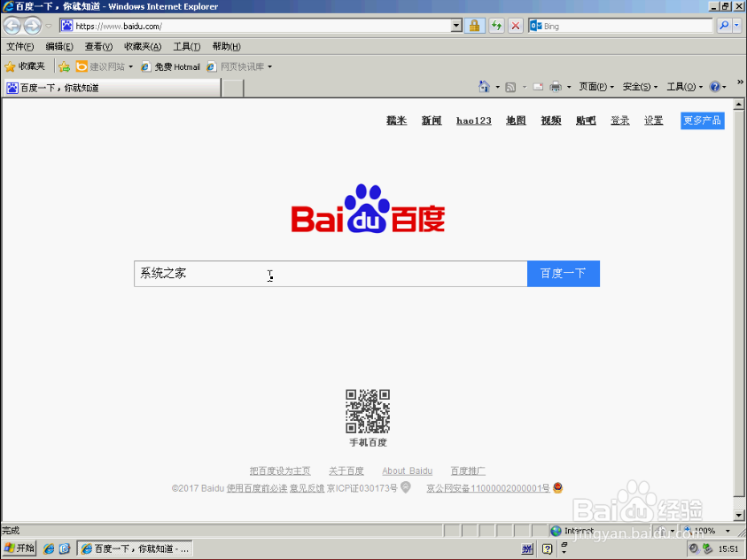Click the vertical scrollbar down arrow

(x=739, y=515)
